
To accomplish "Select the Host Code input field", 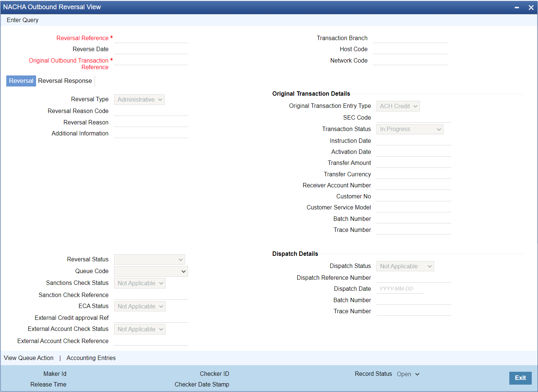I will tap(410, 49).
